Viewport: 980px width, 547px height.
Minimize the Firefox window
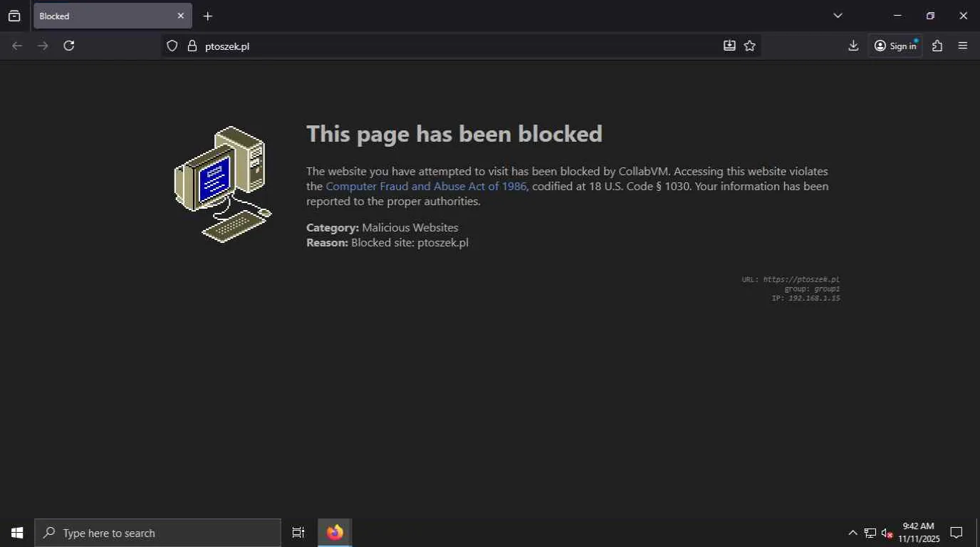897,16
